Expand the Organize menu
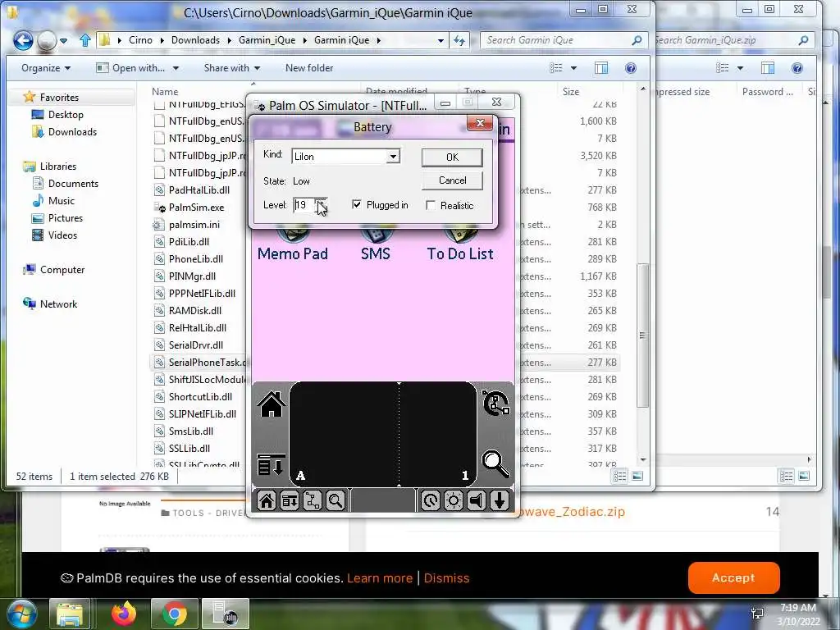Screen dimensions: 840x630 click(46, 68)
